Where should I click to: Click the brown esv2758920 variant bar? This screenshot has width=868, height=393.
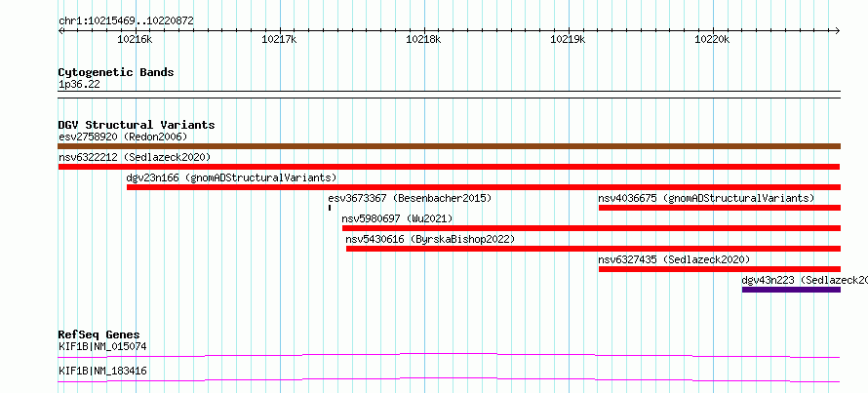click(x=449, y=146)
